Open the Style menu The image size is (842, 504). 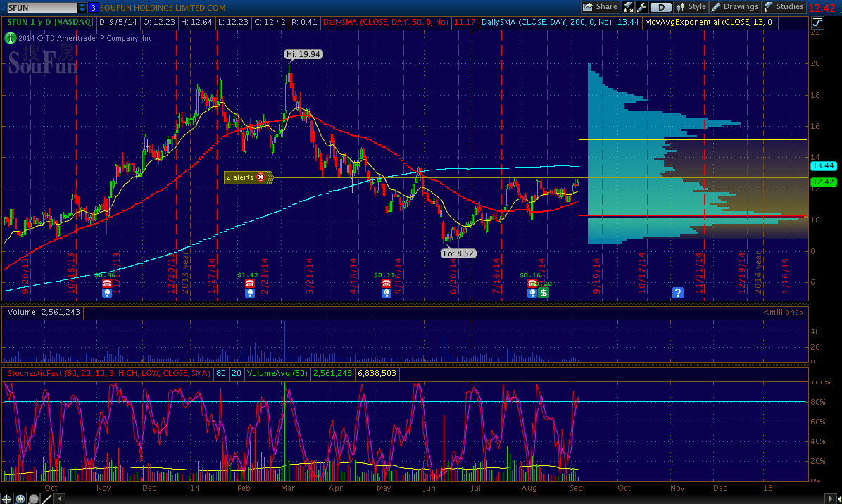click(691, 7)
